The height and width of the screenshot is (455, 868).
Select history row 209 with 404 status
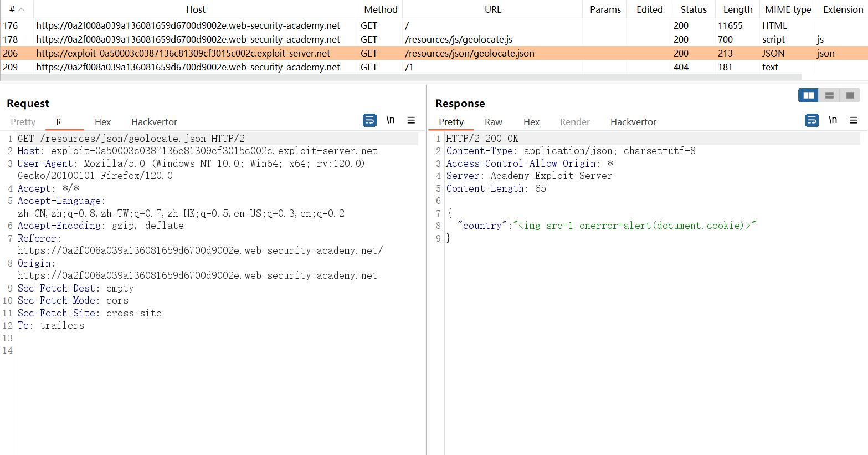(434, 67)
